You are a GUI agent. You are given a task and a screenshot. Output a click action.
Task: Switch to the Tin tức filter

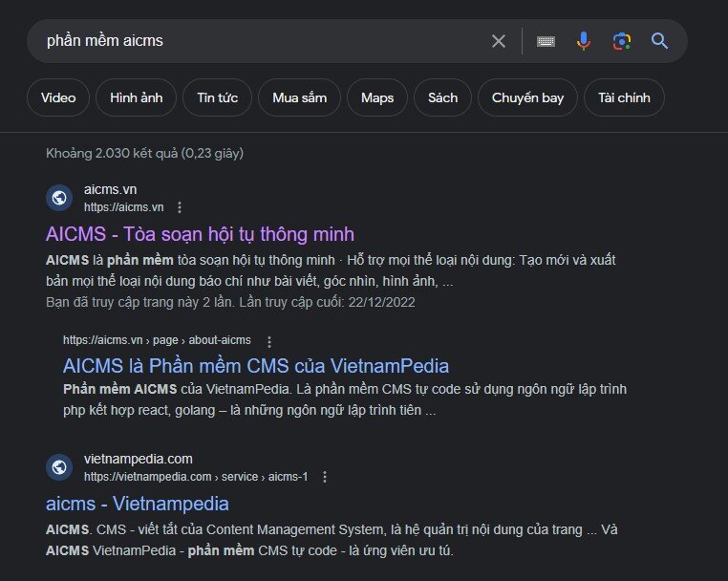pos(217,97)
